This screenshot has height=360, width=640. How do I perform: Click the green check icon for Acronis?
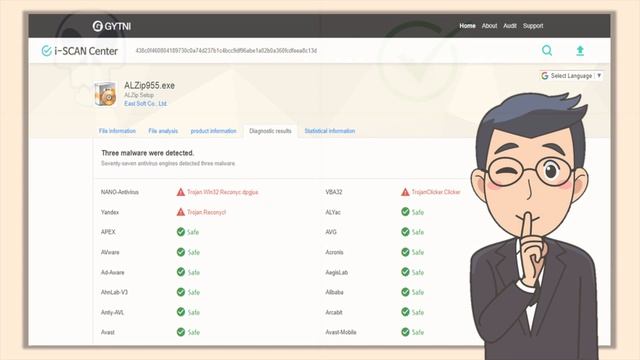(x=405, y=252)
